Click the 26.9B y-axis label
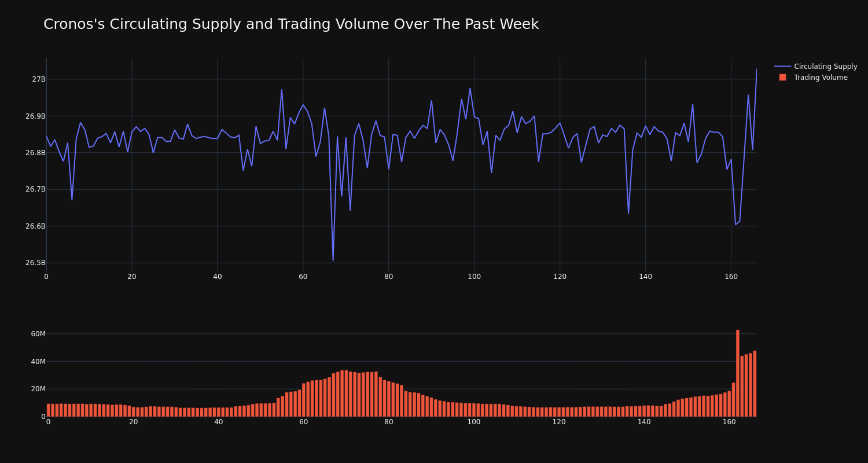Screen dimensions: 868x463 [35, 116]
